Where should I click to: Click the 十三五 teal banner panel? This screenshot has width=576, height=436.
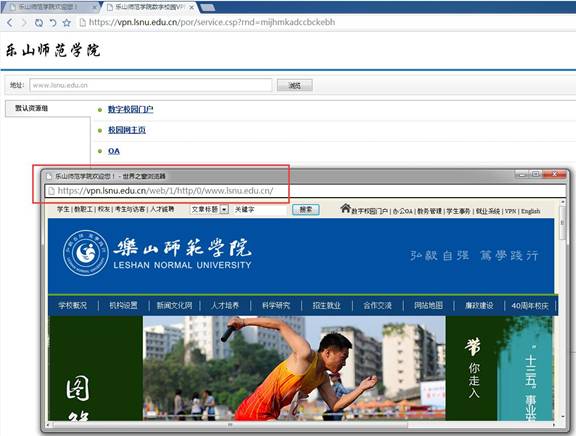point(525,368)
